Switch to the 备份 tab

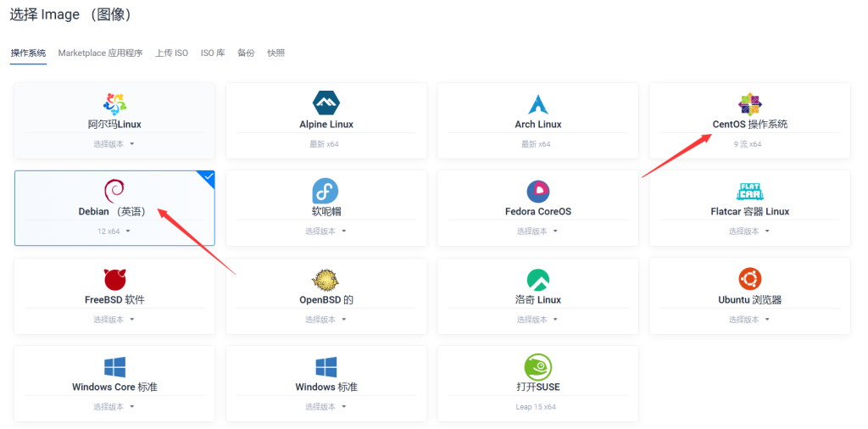(x=246, y=53)
